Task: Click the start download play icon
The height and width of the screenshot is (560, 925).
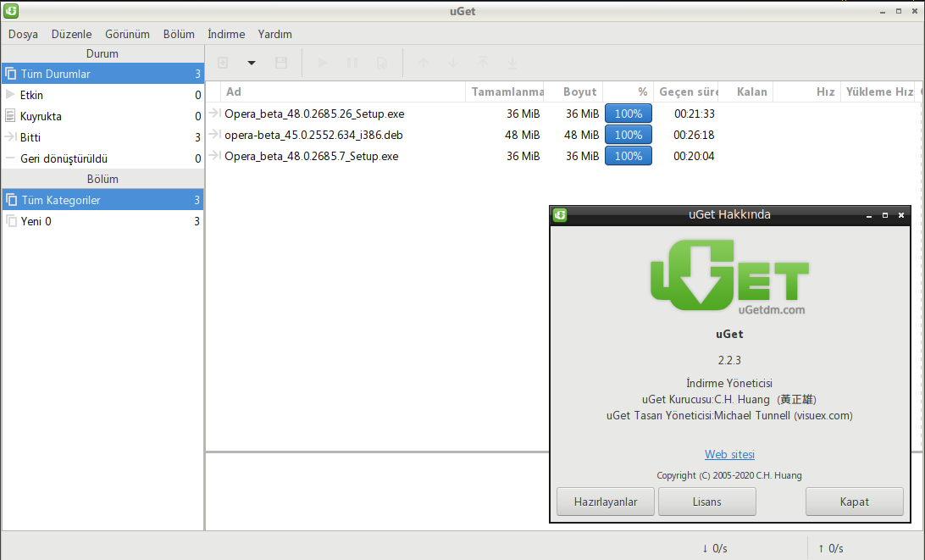Action: point(322,63)
